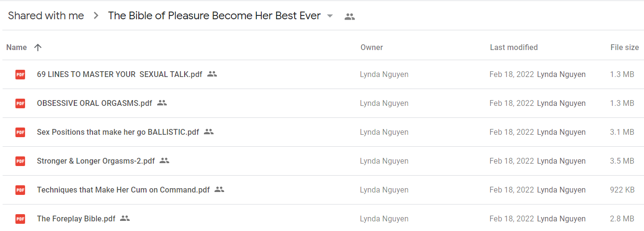The height and width of the screenshot is (231, 644).
Task: Sort by Last modified column header
Action: click(x=514, y=47)
